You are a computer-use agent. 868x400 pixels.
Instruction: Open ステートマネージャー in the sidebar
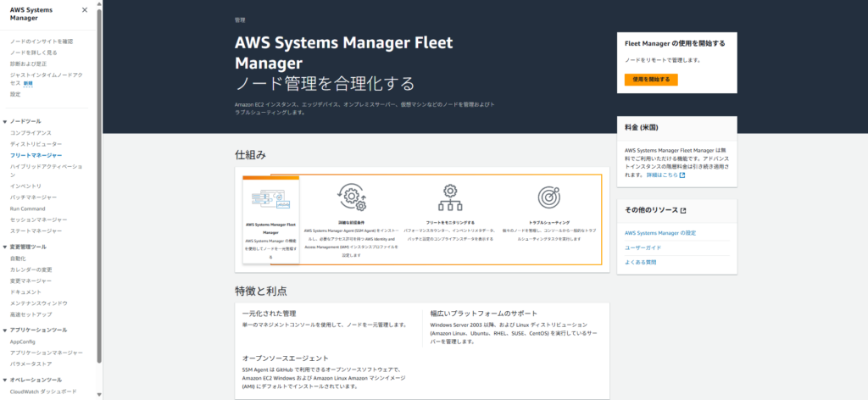[36, 231]
